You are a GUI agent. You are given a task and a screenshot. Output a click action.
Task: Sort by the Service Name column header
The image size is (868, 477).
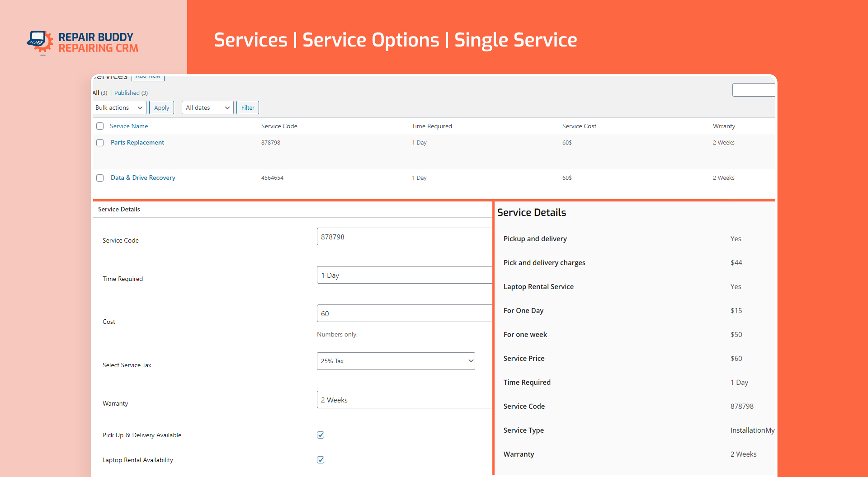click(x=129, y=126)
